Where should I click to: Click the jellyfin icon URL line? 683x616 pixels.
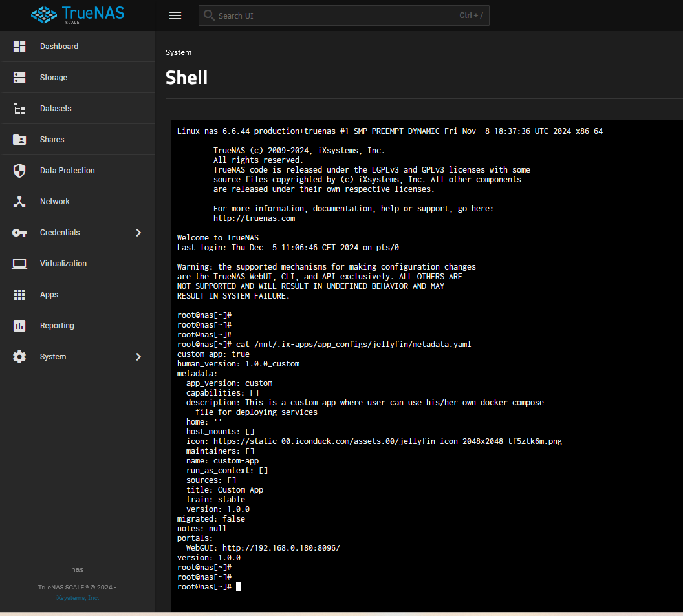point(374,441)
